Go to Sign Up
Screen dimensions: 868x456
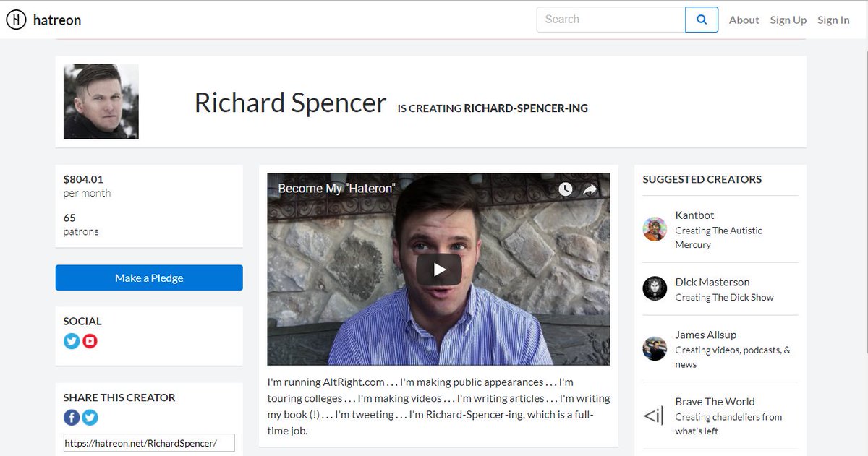tap(788, 20)
